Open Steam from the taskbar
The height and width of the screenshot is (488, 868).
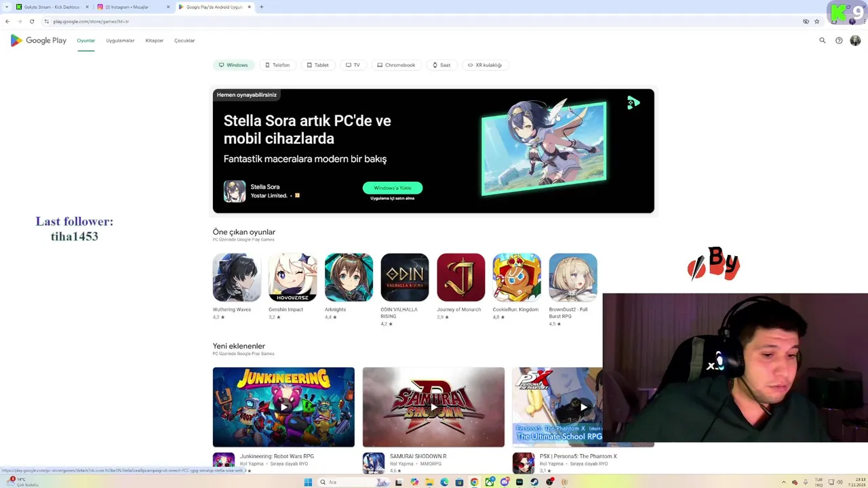(534, 482)
